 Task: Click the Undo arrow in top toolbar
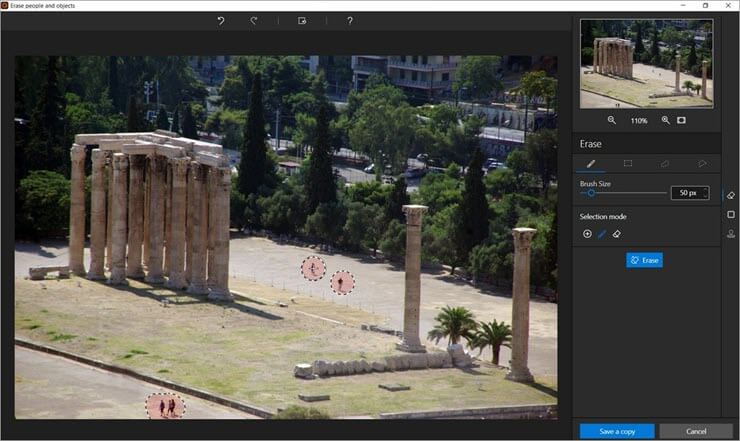click(221, 21)
